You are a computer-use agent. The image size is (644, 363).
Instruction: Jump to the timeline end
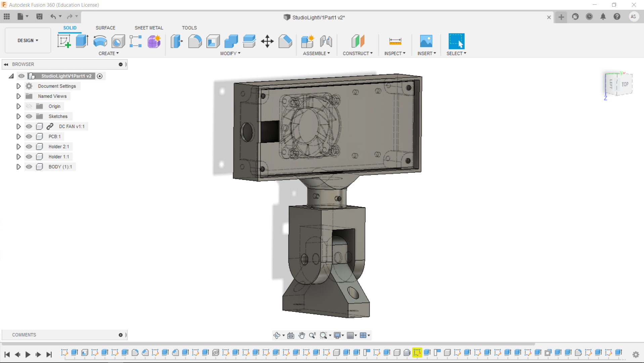(49, 354)
